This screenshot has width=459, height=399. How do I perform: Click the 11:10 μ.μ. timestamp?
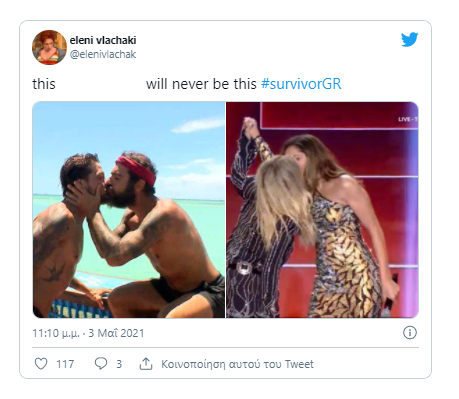point(56,333)
